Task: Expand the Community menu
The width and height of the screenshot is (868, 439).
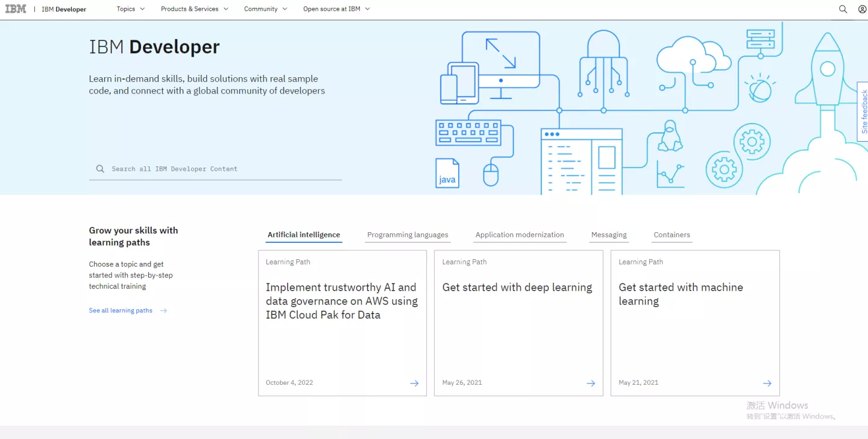Action: [x=266, y=9]
